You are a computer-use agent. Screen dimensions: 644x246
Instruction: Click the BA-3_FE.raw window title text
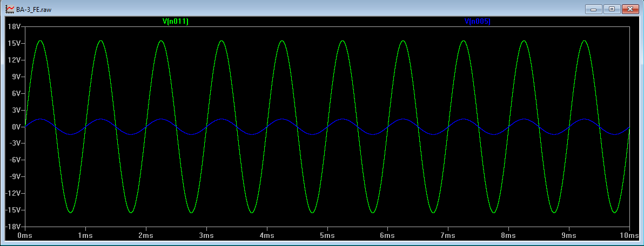[33, 9]
